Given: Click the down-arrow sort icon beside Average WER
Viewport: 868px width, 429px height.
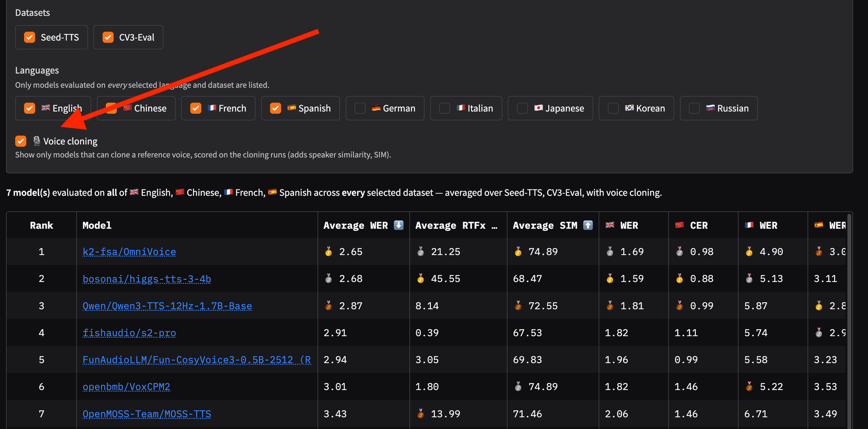Looking at the screenshot, I should coord(399,225).
